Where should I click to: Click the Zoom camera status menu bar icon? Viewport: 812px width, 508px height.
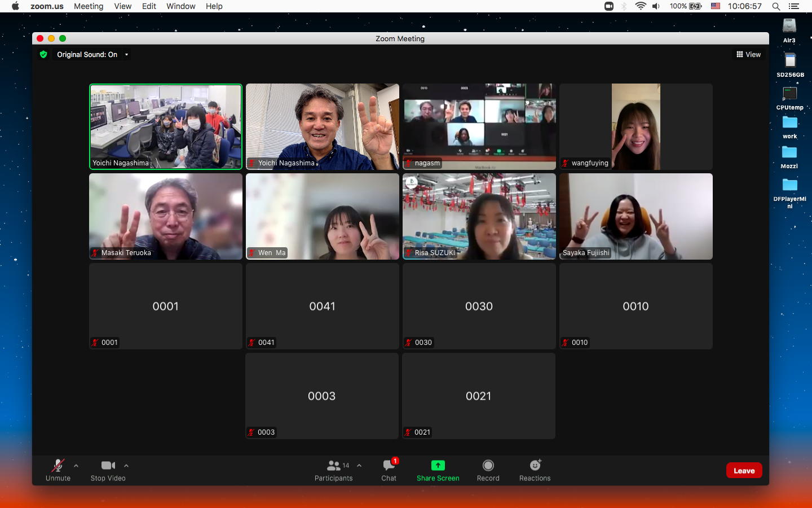[609, 6]
